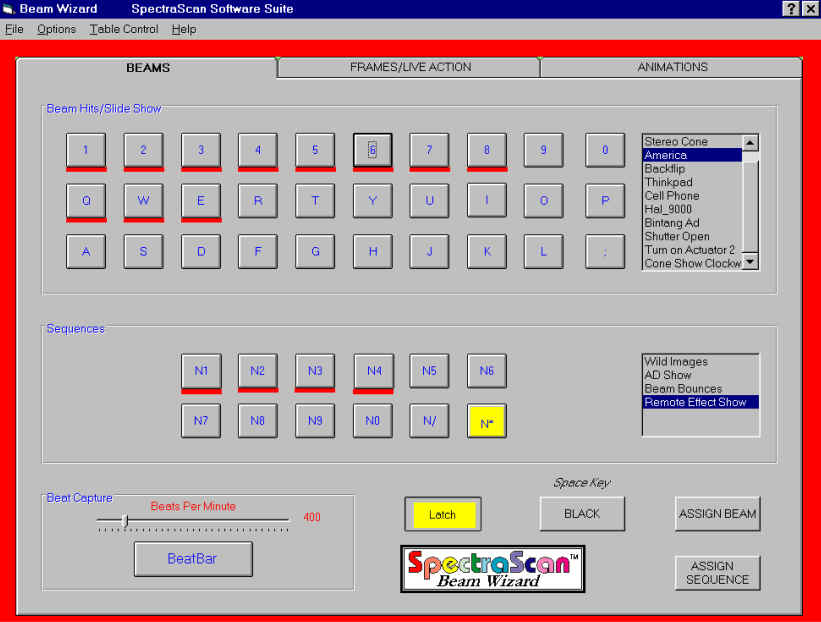This screenshot has width=821, height=622.
Task: Click the S beam button
Action: pyautogui.click(x=143, y=252)
